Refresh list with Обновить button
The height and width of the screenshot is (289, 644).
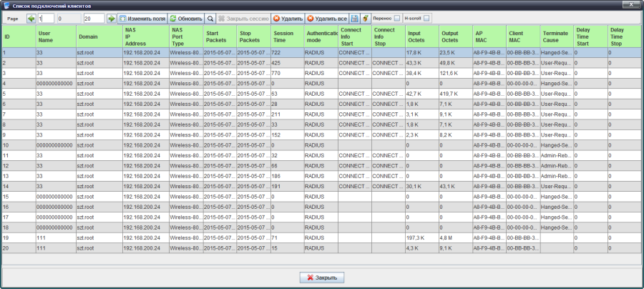tap(186, 18)
